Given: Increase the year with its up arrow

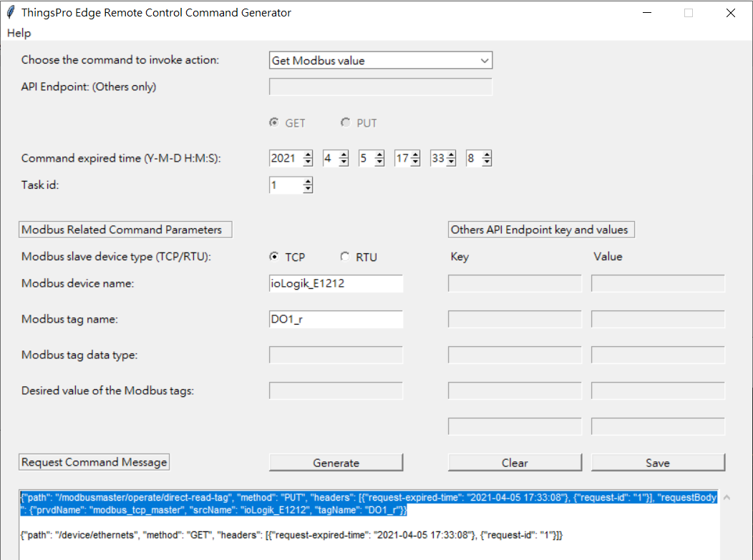Looking at the screenshot, I should [308, 154].
